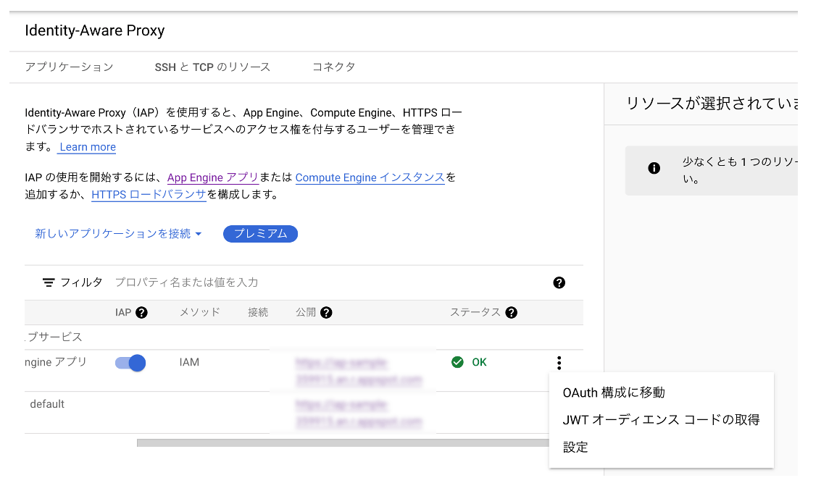
Task: Click the Identity-Aware Proxy page title
Action: pos(95,30)
